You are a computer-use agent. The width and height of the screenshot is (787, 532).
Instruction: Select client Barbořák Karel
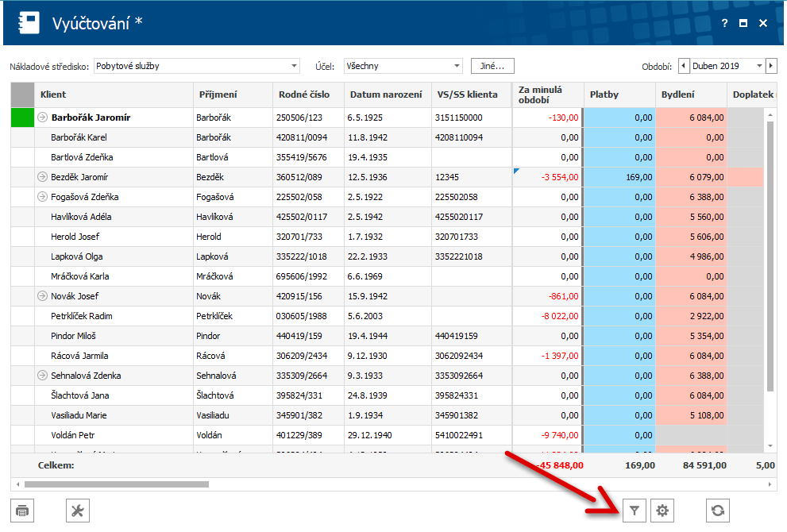pyautogui.click(x=79, y=137)
